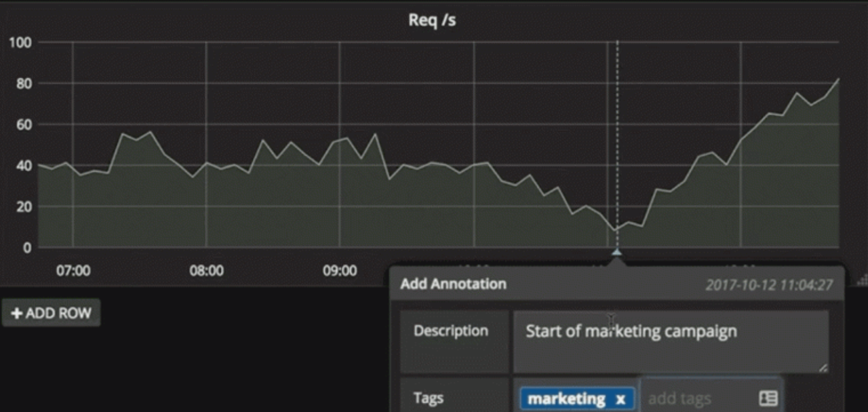Click the 07:00 time axis label
This screenshot has width=868, height=412.
73,270
